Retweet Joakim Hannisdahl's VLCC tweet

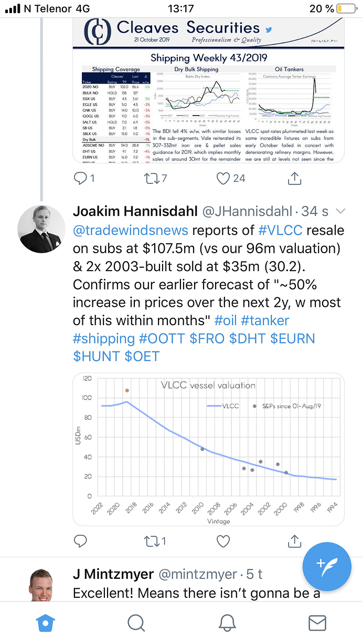click(x=155, y=541)
